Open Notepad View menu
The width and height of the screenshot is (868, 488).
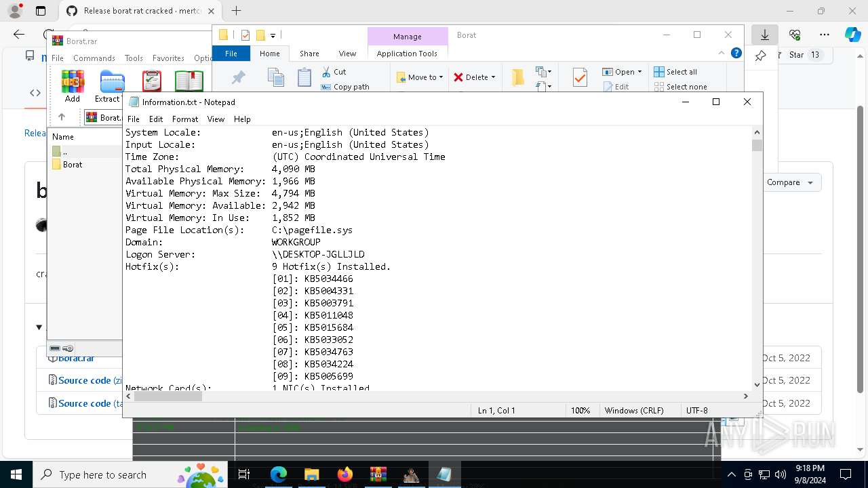pos(216,119)
